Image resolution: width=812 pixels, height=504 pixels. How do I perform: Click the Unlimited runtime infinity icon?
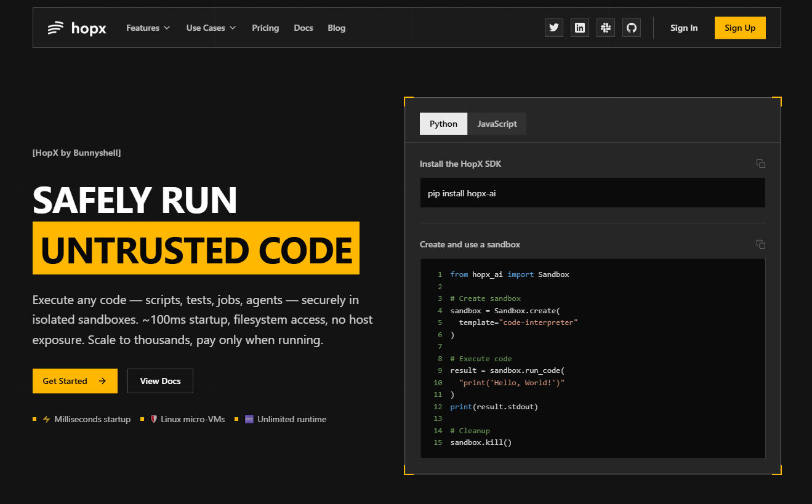[249, 419]
